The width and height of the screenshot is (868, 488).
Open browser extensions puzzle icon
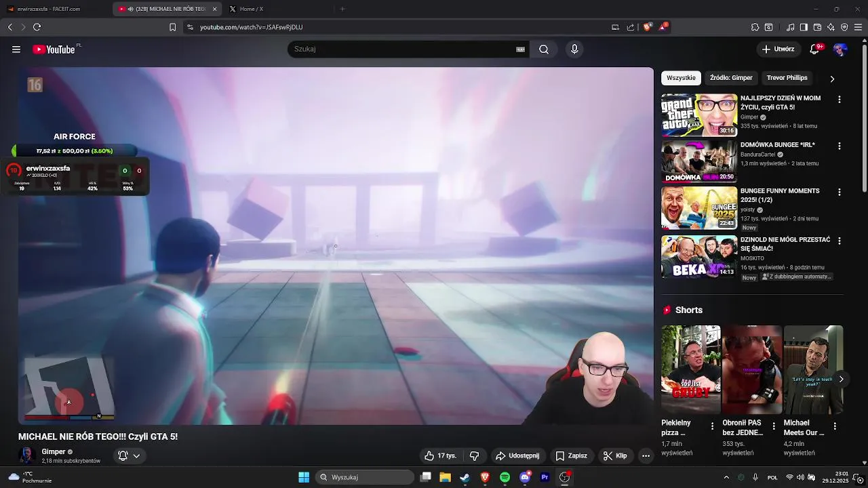click(755, 27)
